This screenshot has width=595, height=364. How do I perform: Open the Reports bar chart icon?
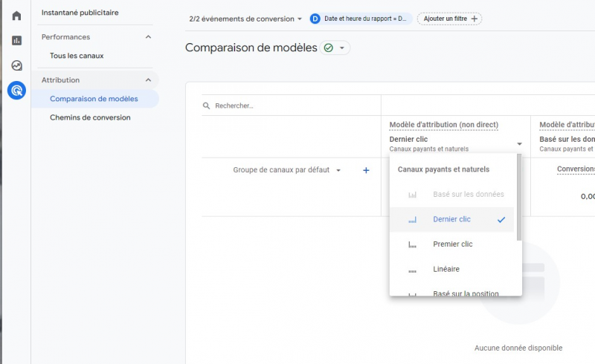[x=16, y=41]
